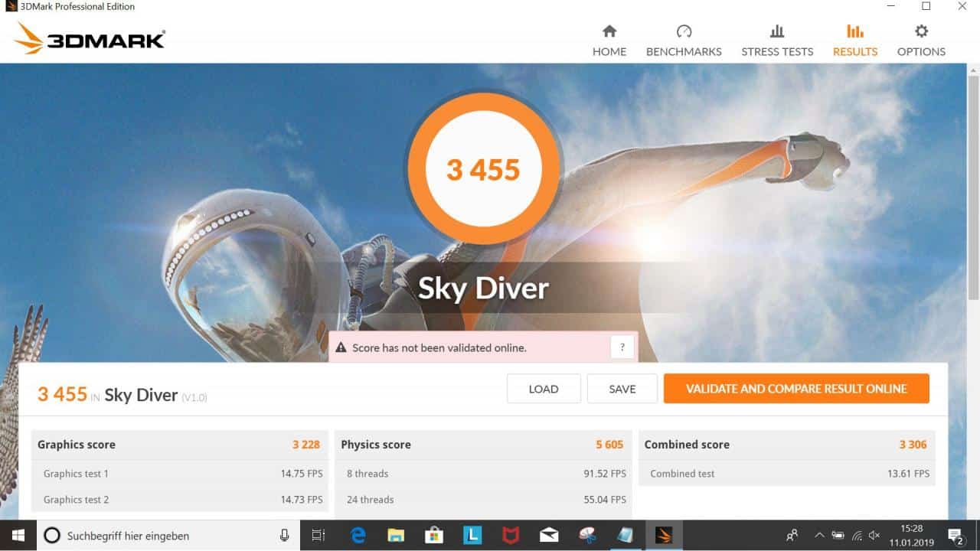Select the 3DMark icon in the taskbar
The image size is (980, 551).
(x=663, y=535)
